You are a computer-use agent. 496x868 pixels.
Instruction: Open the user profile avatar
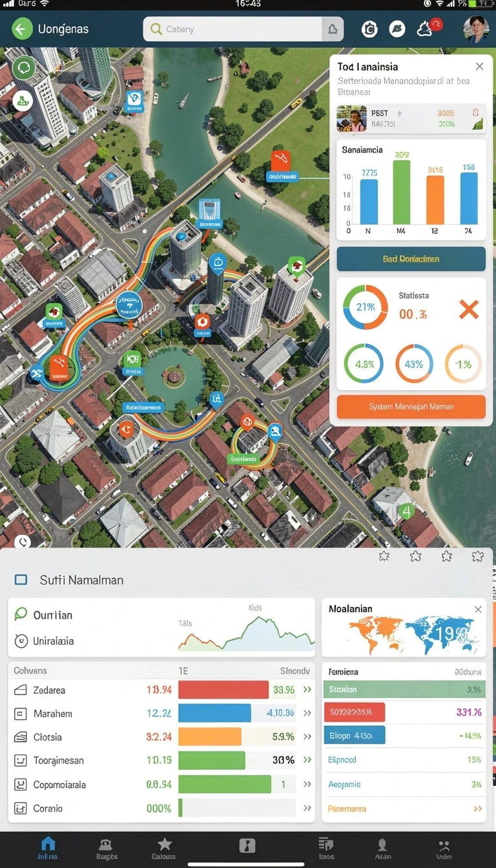tap(476, 28)
